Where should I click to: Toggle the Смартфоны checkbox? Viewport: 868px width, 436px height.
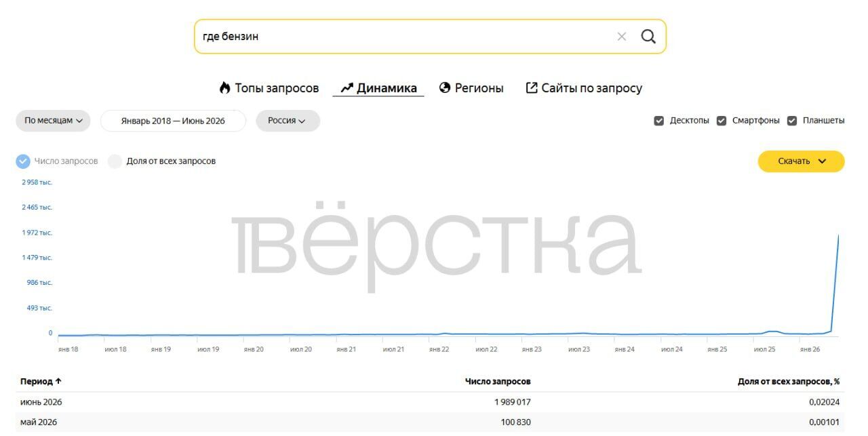[x=722, y=121]
